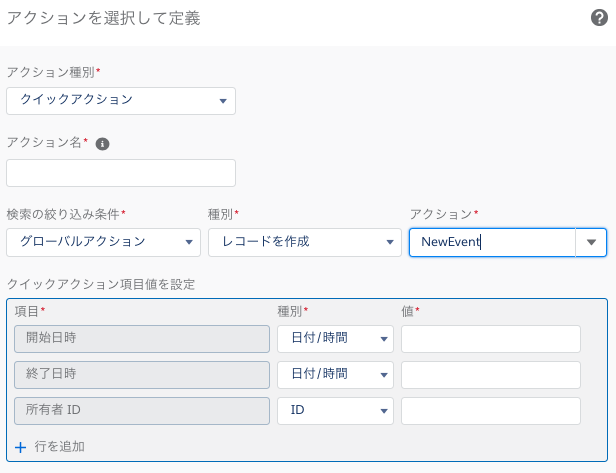Click the info icon beside アクション名
Viewport: 616px width, 473px height.
click(103, 144)
